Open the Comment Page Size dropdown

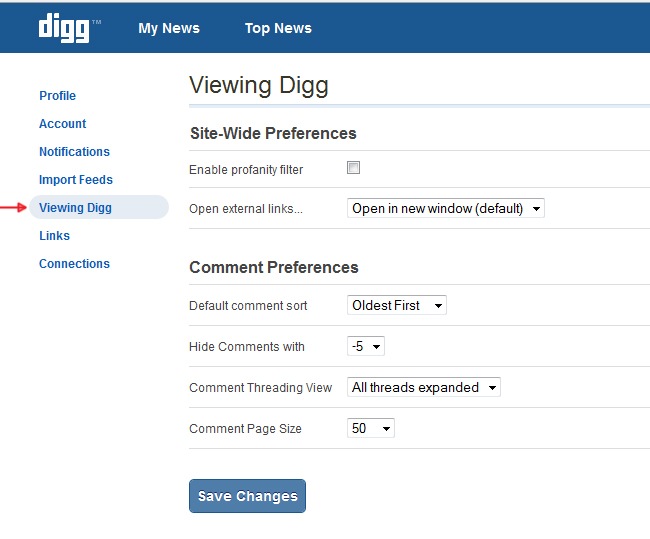coord(371,428)
